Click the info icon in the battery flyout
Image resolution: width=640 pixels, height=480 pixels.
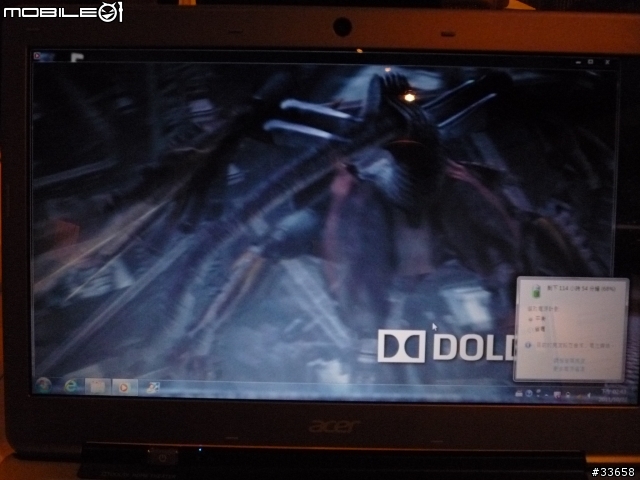(x=528, y=345)
